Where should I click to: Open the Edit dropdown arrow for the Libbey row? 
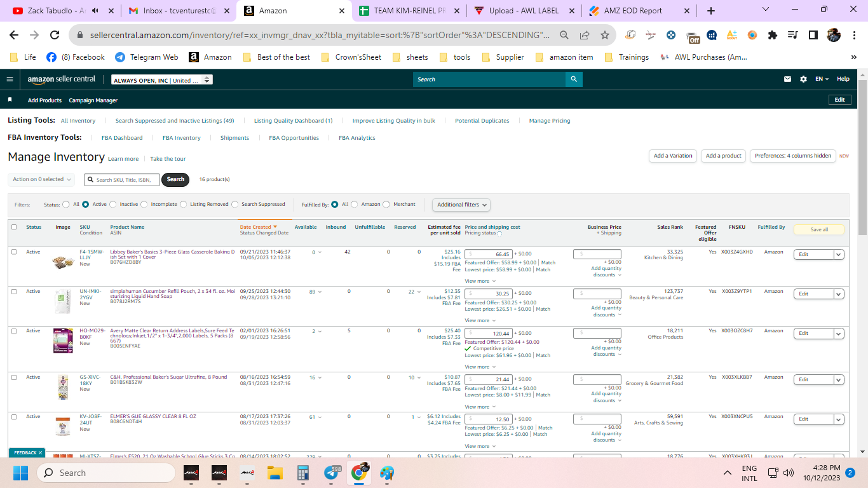[839, 254]
